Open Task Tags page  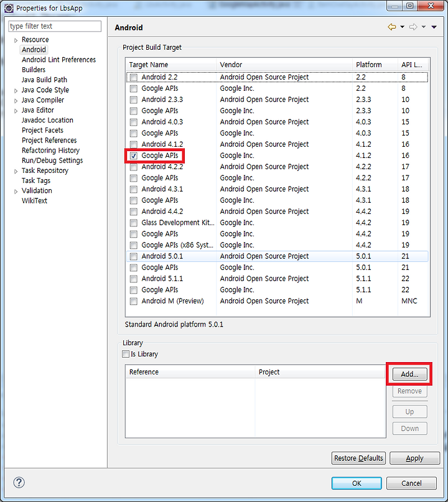click(x=36, y=180)
